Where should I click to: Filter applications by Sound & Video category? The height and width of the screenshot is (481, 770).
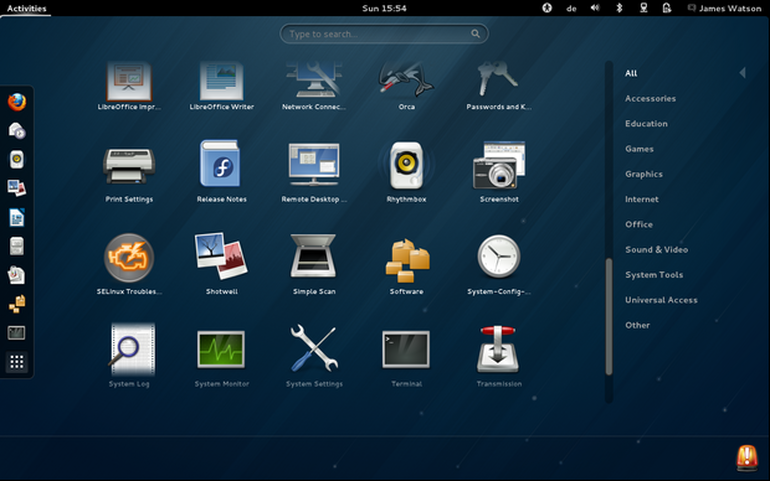pyautogui.click(x=656, y=250)
